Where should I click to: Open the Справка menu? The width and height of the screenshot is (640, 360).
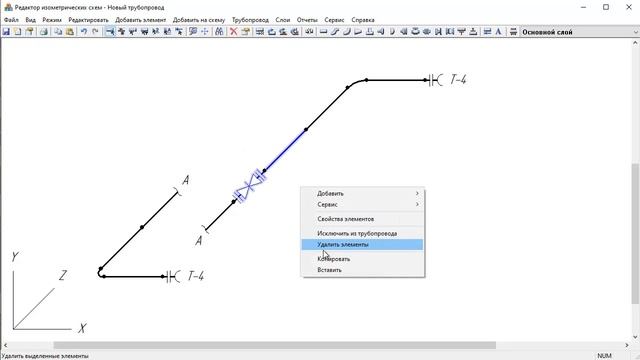(x=363, y=20)
